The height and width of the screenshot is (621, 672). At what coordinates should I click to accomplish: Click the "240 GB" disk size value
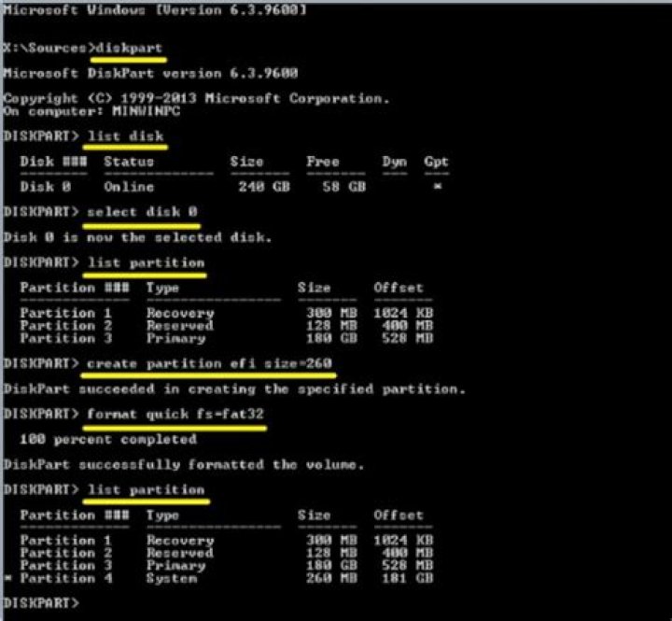[264, 187]
